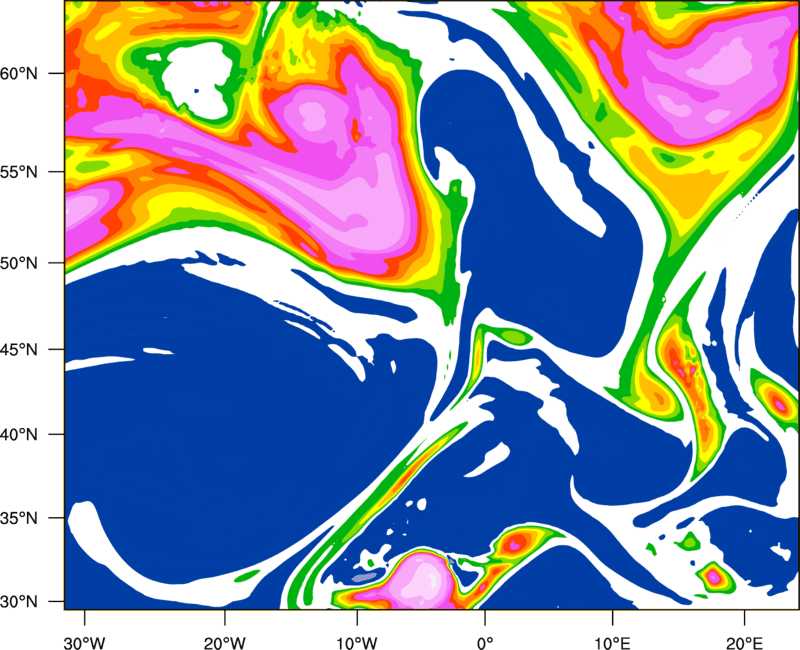
Task: Click the 20°W longitude label
Action: pos(225,643)
